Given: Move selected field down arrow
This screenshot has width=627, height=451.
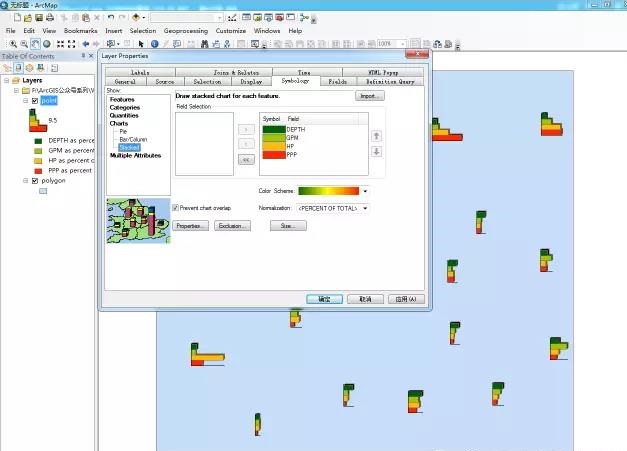Looking at the screenshot, I should (x=376, y=152).
